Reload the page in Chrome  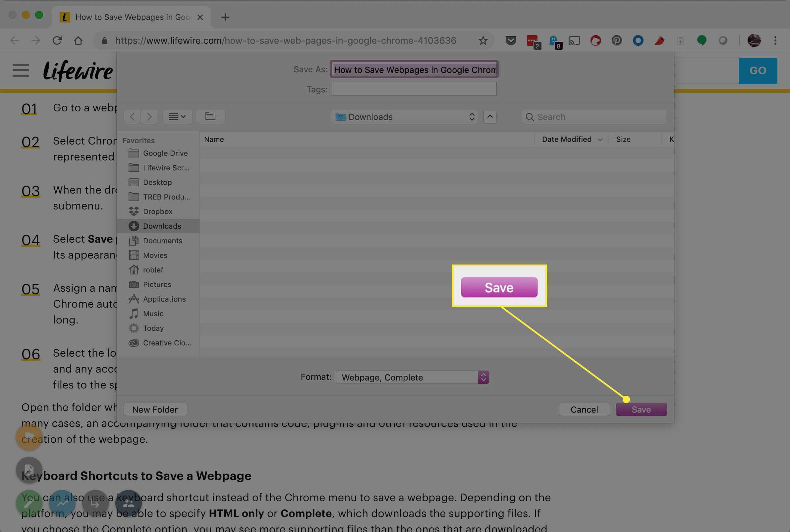click(57, 41)
